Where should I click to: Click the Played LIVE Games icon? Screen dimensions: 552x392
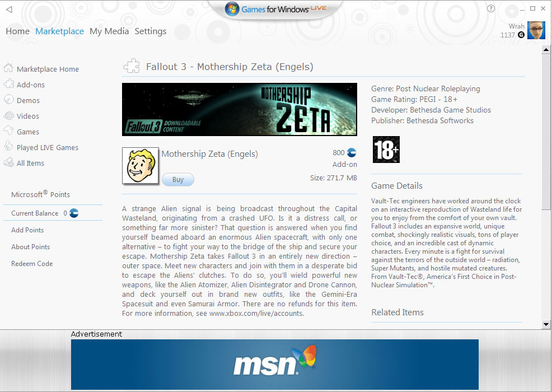tap(8, 146)
